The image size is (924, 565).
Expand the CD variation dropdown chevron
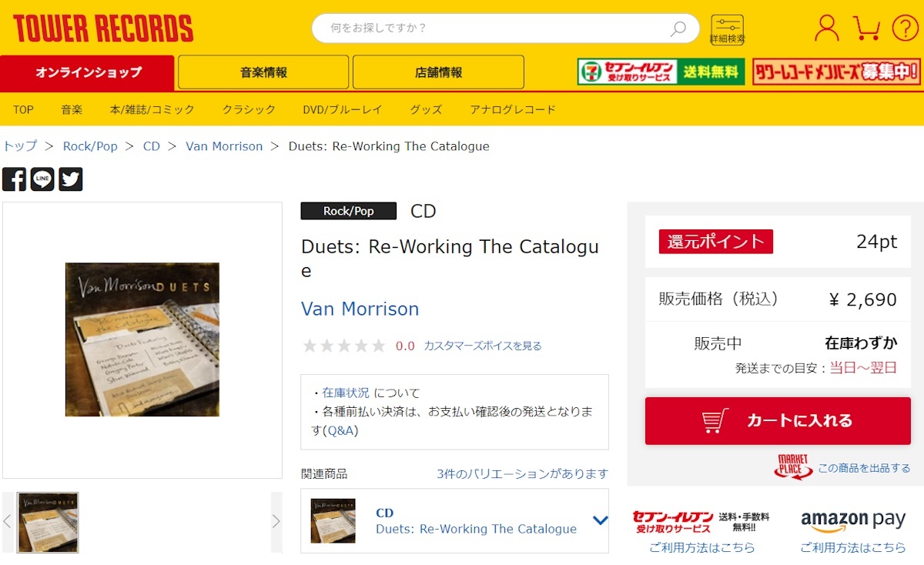[600, 520]
